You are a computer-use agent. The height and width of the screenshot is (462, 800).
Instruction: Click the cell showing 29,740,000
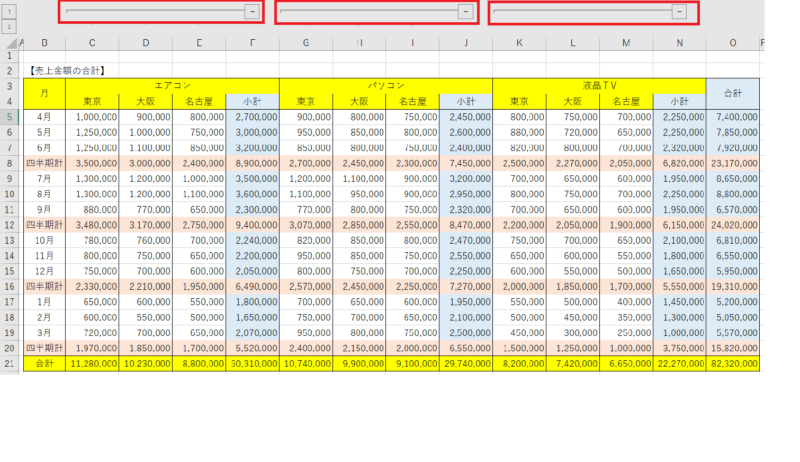click(x=466, y=364)
